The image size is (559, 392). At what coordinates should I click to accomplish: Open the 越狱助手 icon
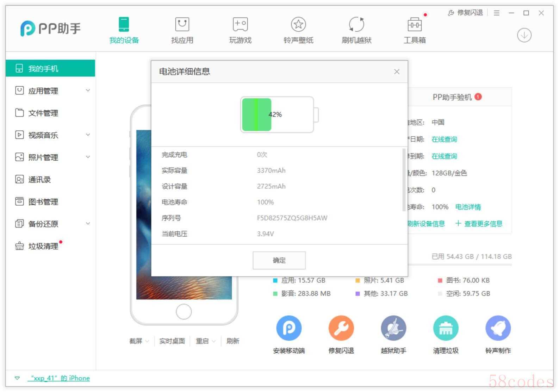pos(393,328)
